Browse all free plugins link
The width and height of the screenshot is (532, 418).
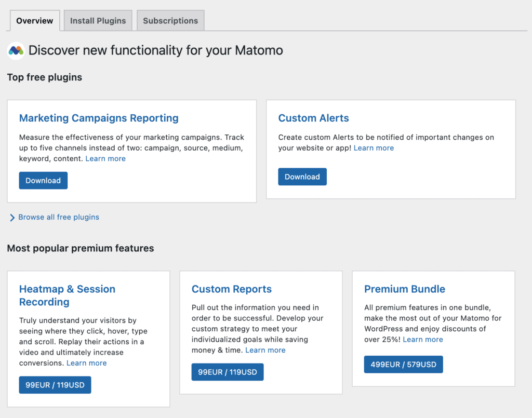click(59, 217)
